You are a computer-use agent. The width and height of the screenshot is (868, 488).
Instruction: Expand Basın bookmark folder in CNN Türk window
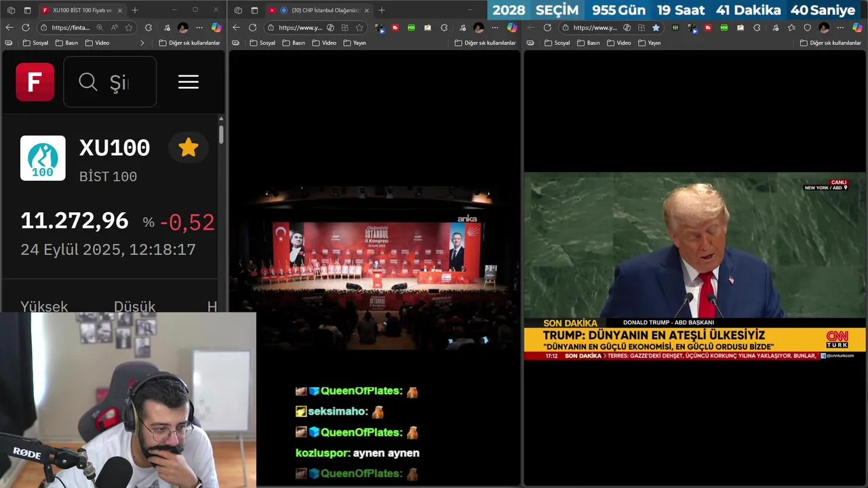click(x=589, y=43)
